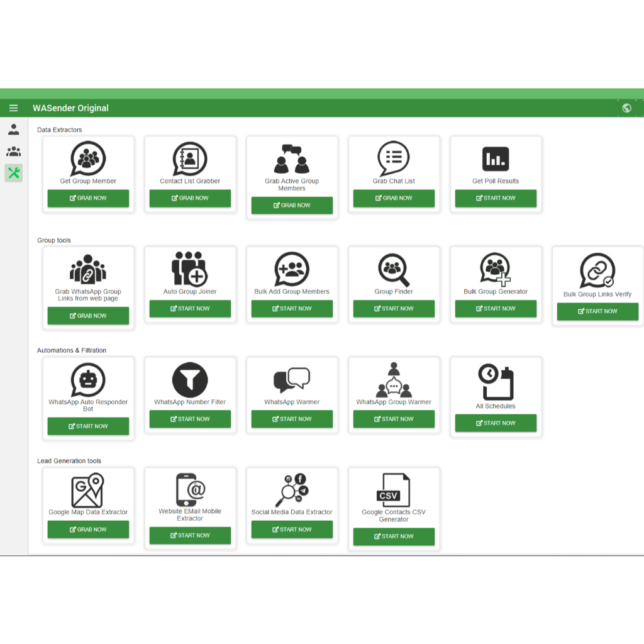Click the Grab WhatsApp Group Links icon
The height and width of the screenshot is (644, 644).
pyautogui.click(x=88, y=269)
